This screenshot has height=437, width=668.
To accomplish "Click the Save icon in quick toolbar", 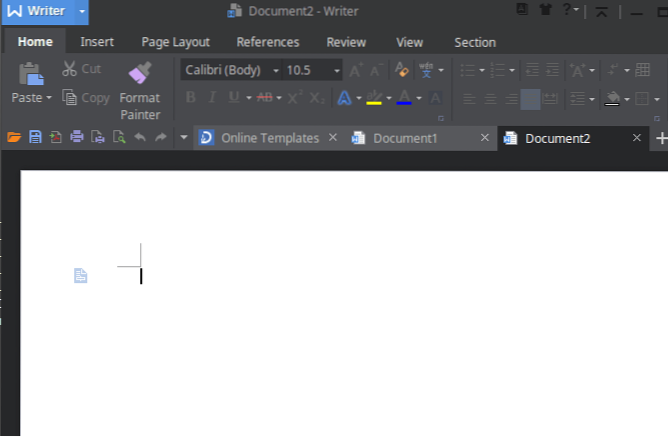I will 35,138.
